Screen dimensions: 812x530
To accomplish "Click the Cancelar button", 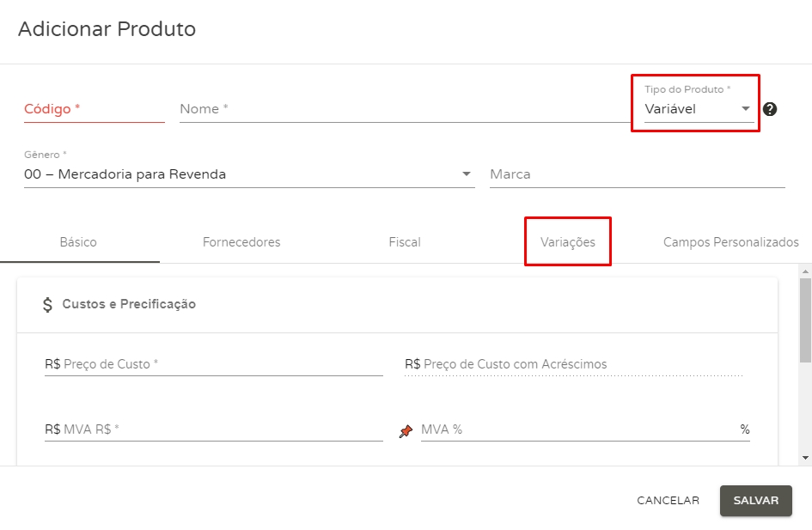I will pos(668,501).
